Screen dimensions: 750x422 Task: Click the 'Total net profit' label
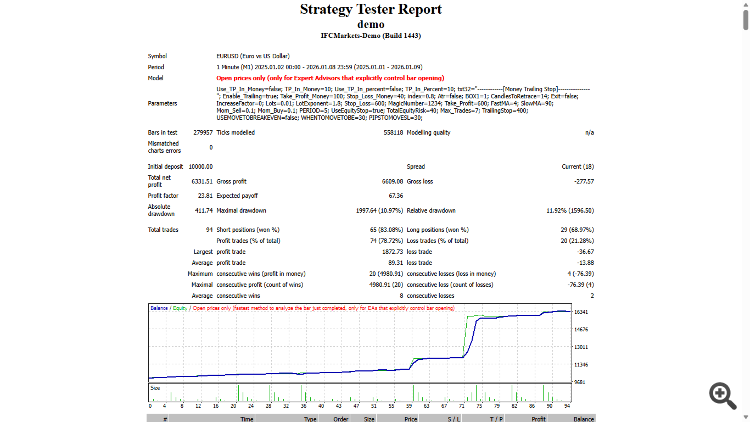(159, 181)
